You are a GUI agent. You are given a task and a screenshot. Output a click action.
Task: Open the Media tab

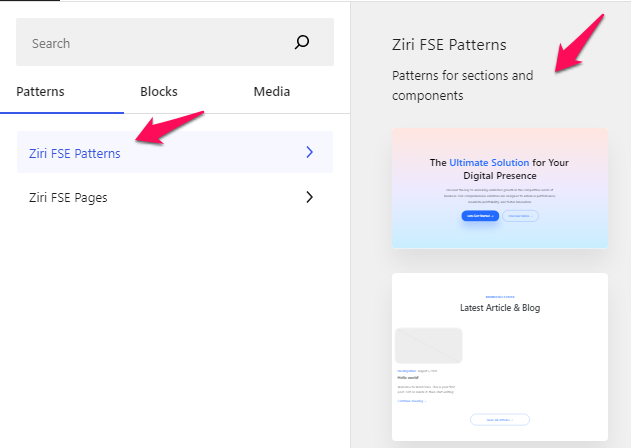click(272, 92)
